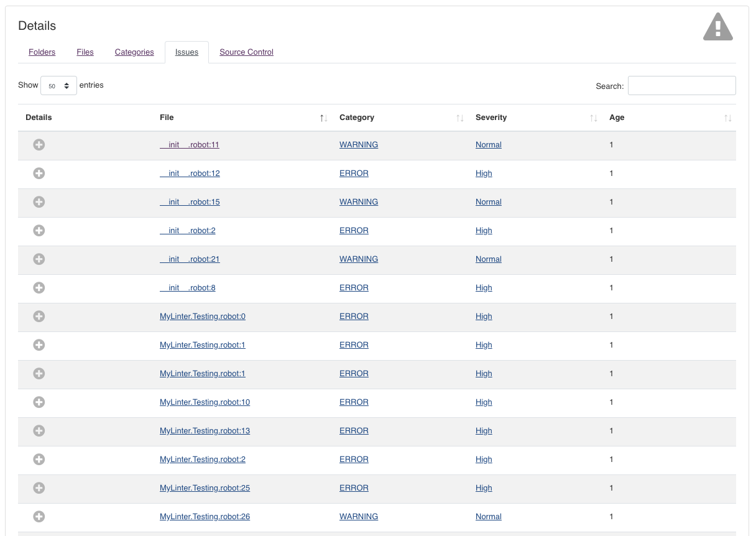This screenshot has height=536, width=756.
Task: Sort table by Severity column arrows
Action: (x=594, y=118)
